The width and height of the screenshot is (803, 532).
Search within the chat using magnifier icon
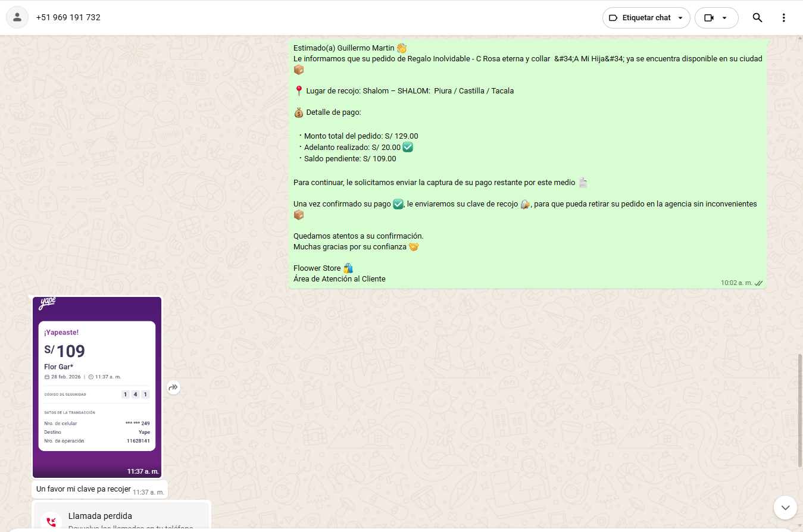click(x=757, y=18)
